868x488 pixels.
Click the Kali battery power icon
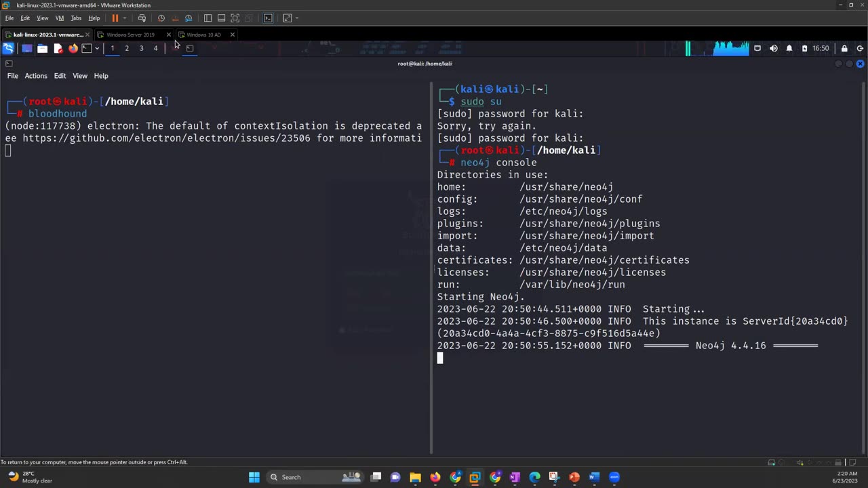tap(804, 48)
